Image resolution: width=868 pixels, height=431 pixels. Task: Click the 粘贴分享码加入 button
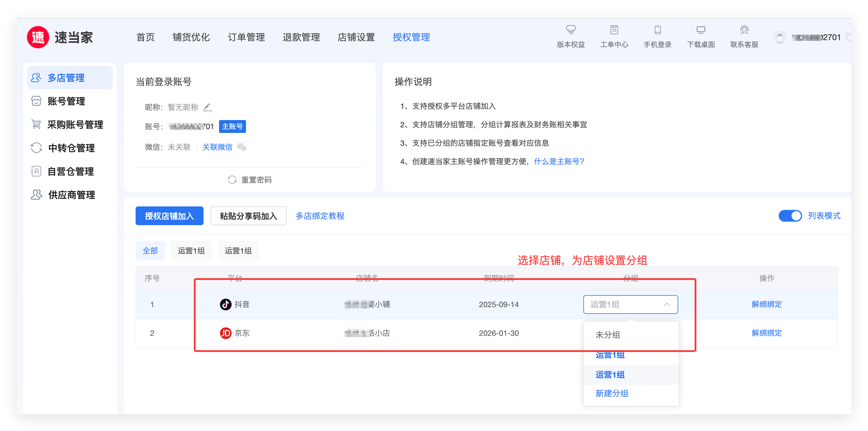tap(248, 216)
